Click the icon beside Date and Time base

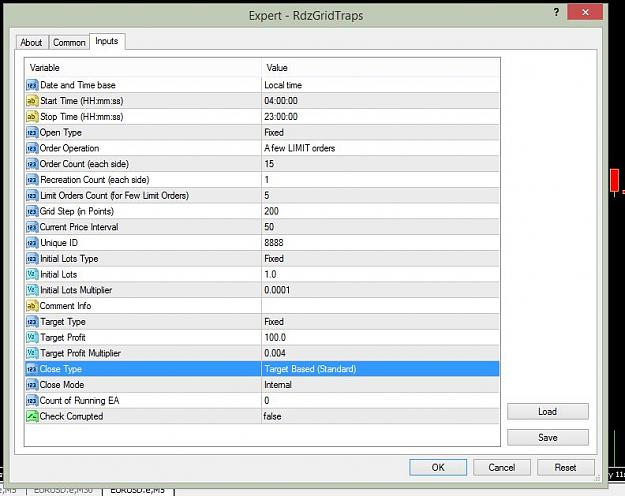[x=32, y=85]
